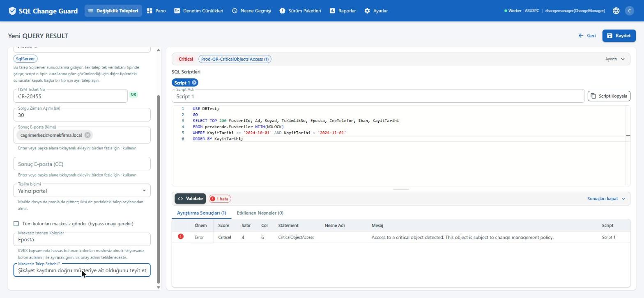
Task: Open the language globe icon
Action: [616, 11]
